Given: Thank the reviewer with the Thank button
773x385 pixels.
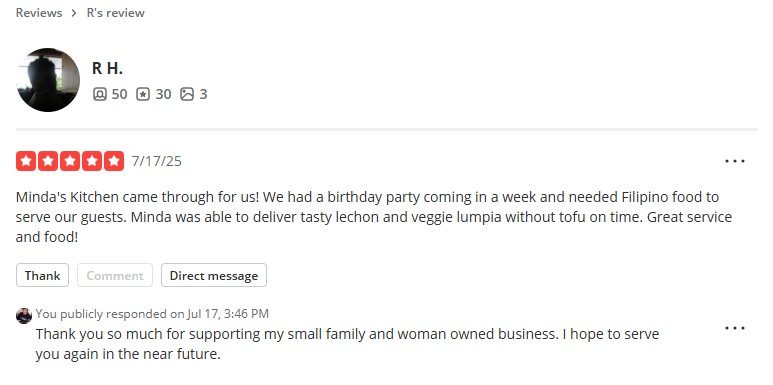Looking at the screenshot, I should pos(42,275).
